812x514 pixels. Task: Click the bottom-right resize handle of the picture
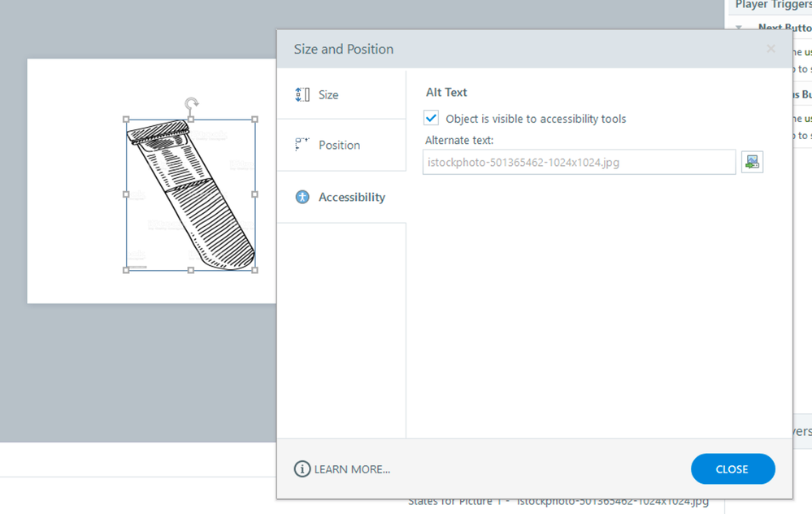click(x=255, y=270)
